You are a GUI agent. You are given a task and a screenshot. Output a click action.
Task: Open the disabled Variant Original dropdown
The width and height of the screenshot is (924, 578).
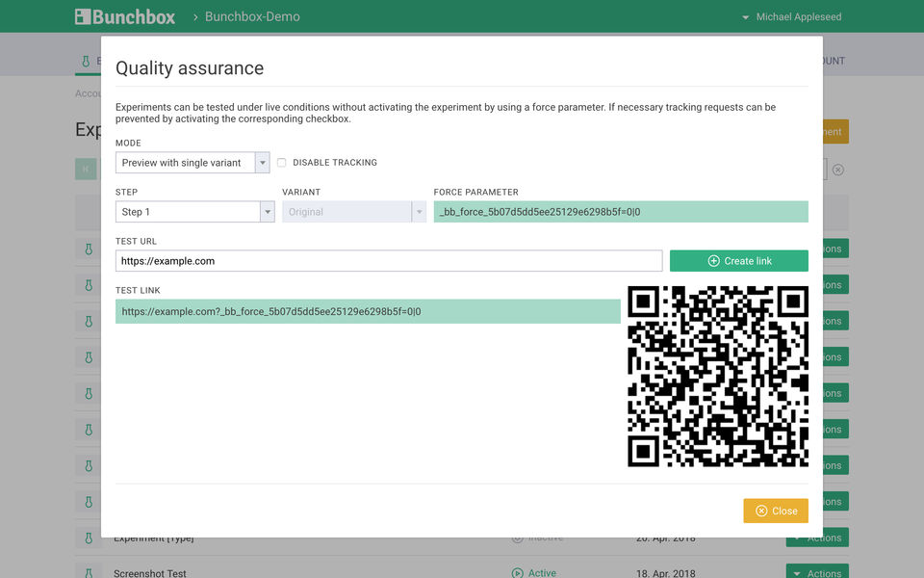tap(354, 212)
